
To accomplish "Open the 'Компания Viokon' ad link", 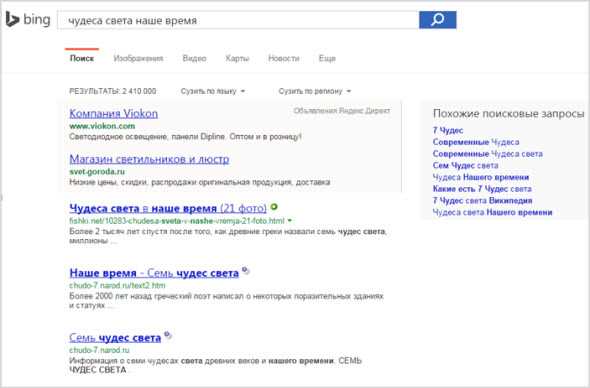I will click(x=114, y=114).
